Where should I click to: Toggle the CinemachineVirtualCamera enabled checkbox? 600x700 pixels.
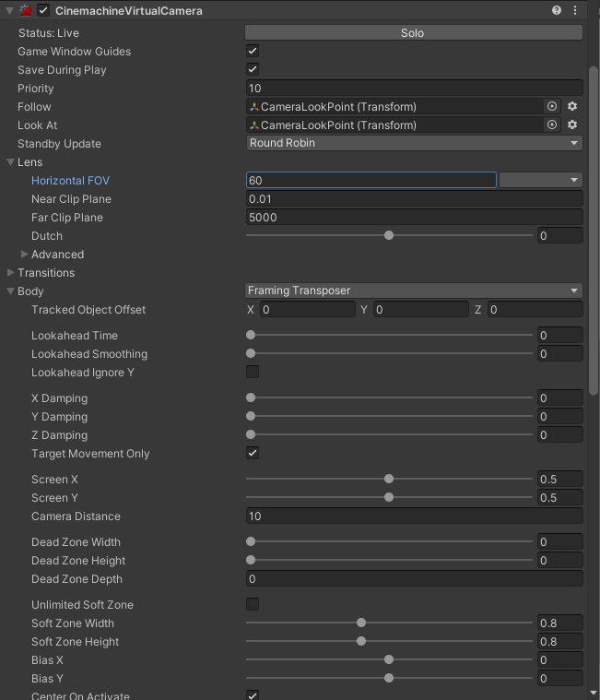43,10
